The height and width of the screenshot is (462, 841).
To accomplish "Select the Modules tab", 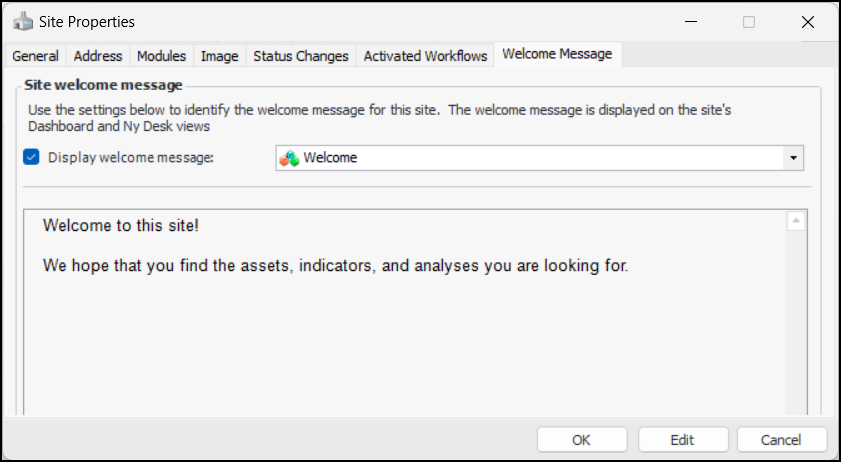I will (161, 56).
